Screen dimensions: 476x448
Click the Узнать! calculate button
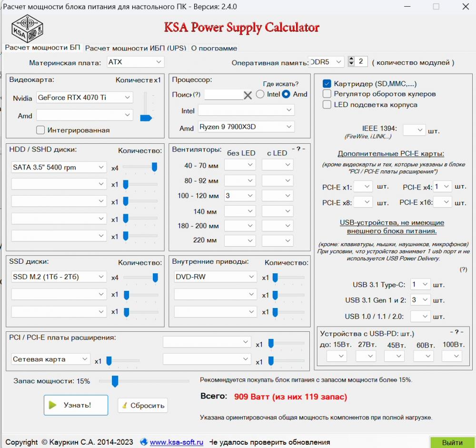(x=76, y=405)
